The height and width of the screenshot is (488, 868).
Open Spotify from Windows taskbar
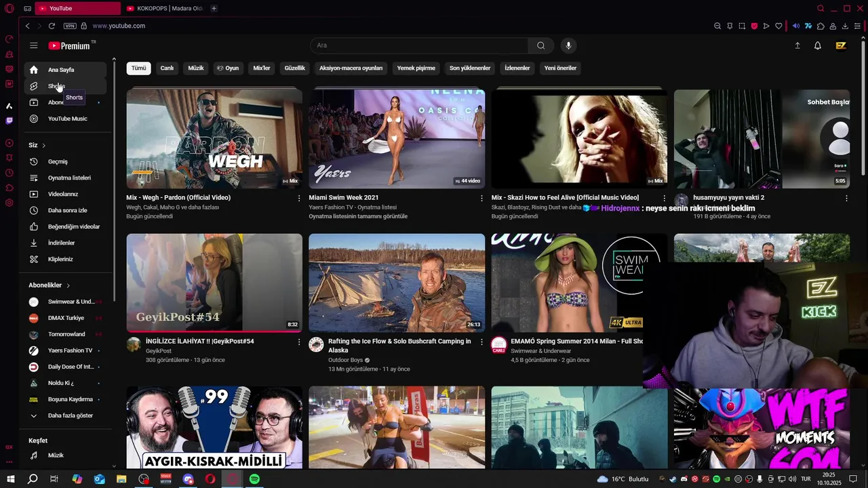(x=254, y=479)
